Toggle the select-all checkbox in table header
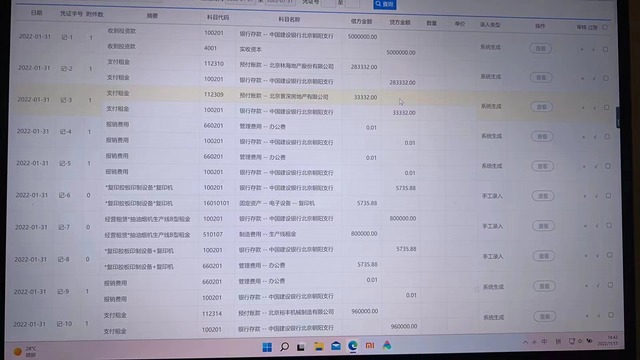640x360 pixels. point(604,27)
